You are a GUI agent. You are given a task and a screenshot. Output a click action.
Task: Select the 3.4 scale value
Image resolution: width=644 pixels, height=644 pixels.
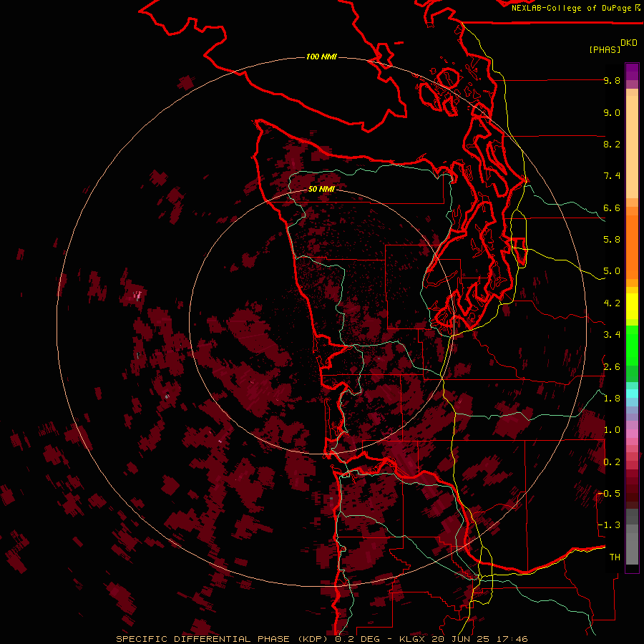(x=612, y=335)
